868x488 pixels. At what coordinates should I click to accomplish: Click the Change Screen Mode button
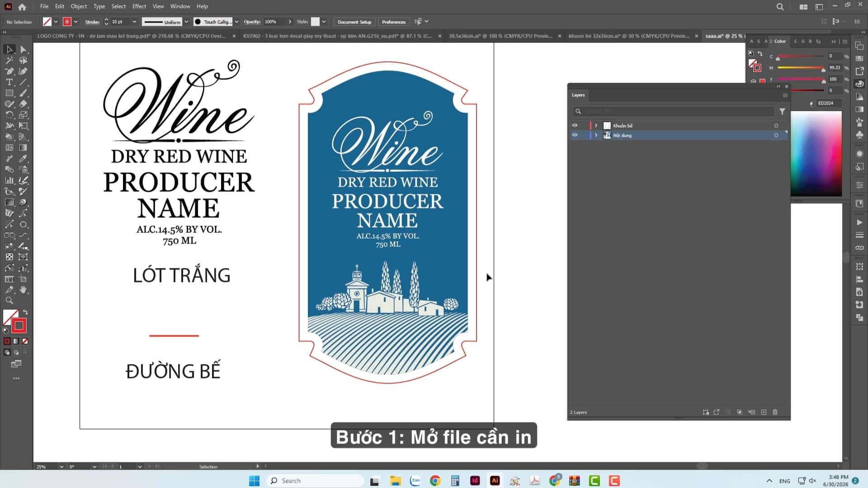click(x=16, y=364)
